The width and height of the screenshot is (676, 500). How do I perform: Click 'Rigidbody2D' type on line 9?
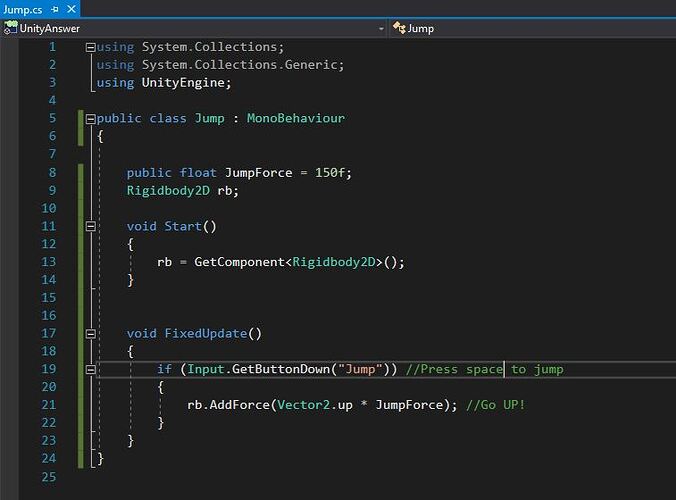click(168, 191)
